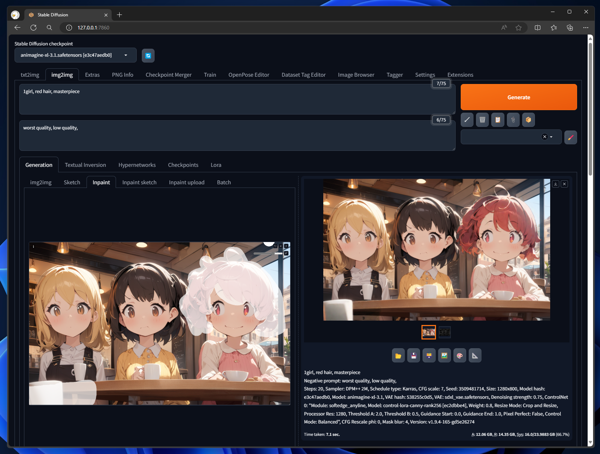Show the Lora tab

pos(216,165)
